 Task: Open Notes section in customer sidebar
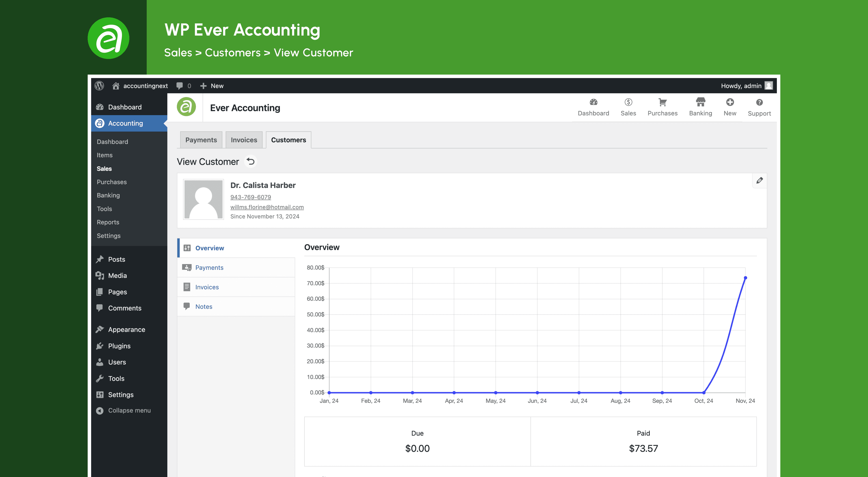[204, 307]
